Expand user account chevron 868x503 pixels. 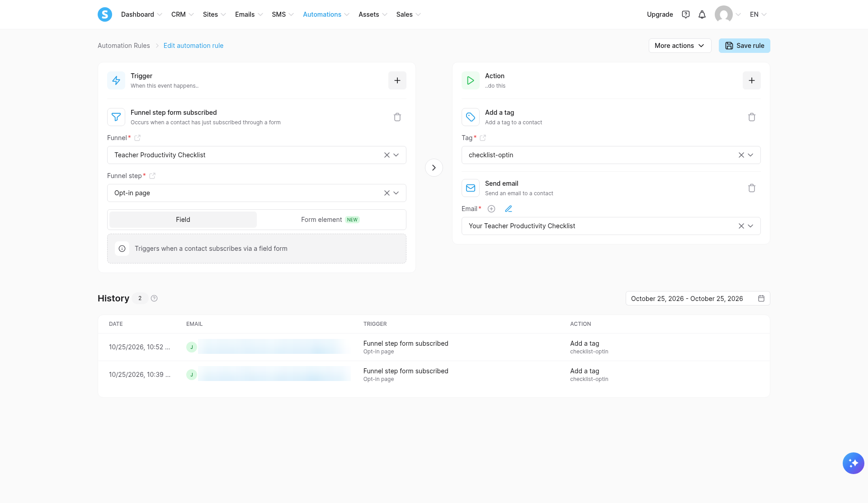point(738,14)
